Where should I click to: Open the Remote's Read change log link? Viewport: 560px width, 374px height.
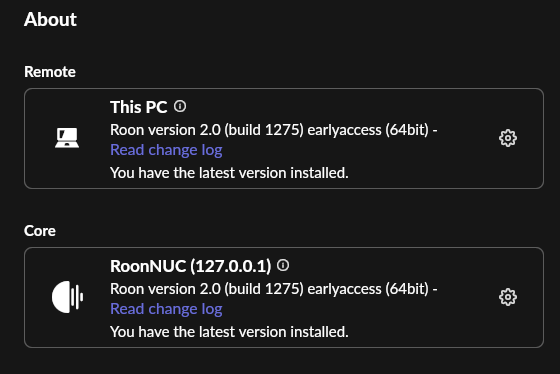click(x=166, y=150)
